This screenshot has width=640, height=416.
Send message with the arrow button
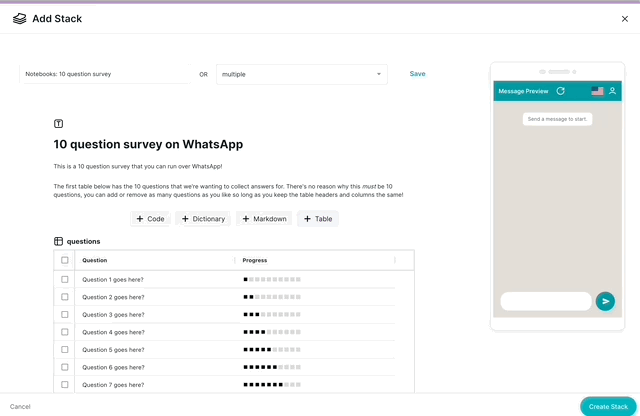tap(605, 301)
